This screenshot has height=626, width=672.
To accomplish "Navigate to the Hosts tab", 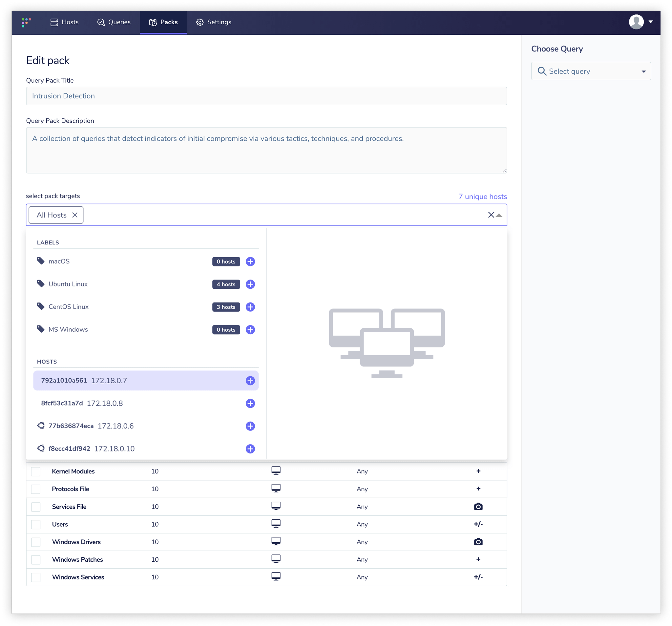I will [63, 22].
